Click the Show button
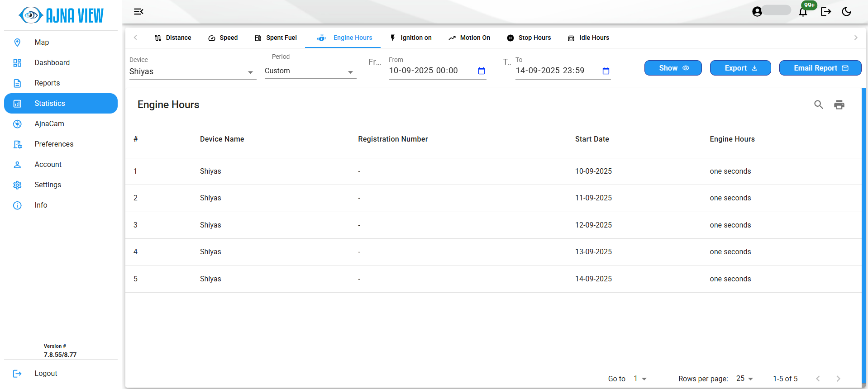868x389 pixels. [673, 68]
